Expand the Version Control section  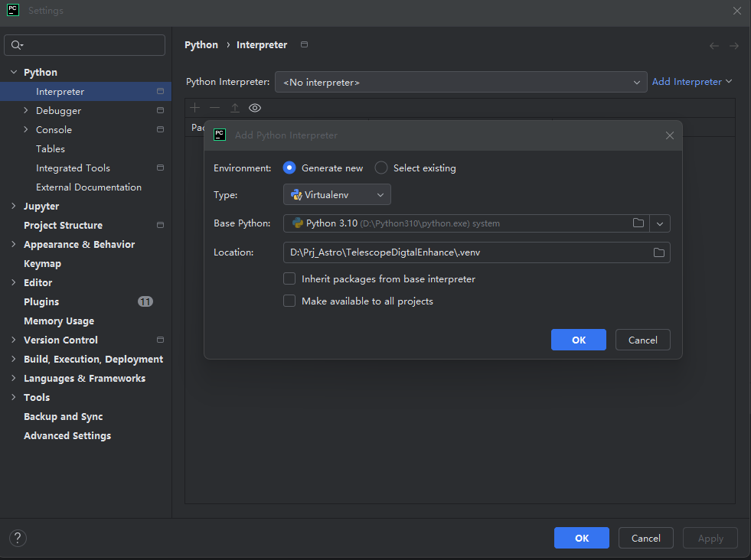tap(14, 340)
